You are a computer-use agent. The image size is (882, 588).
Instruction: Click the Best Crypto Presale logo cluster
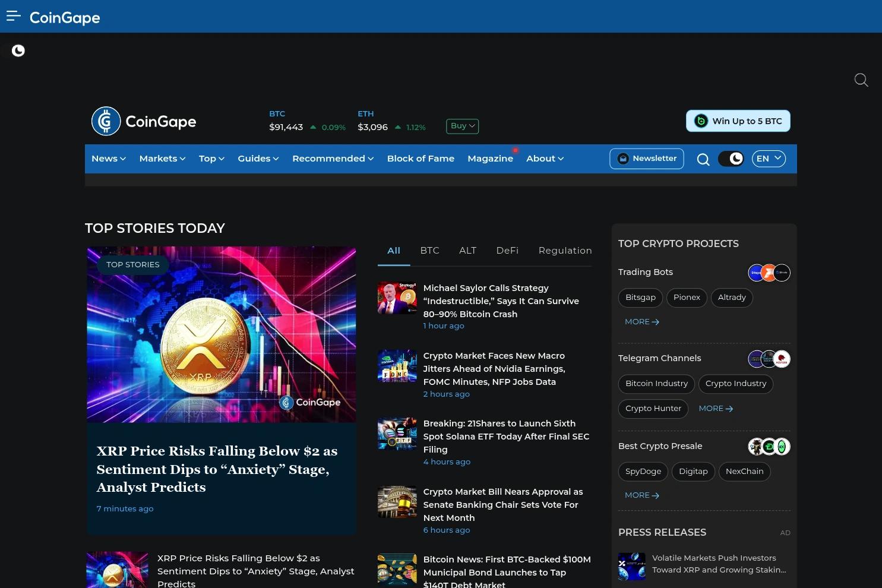[x=769, y=447]
